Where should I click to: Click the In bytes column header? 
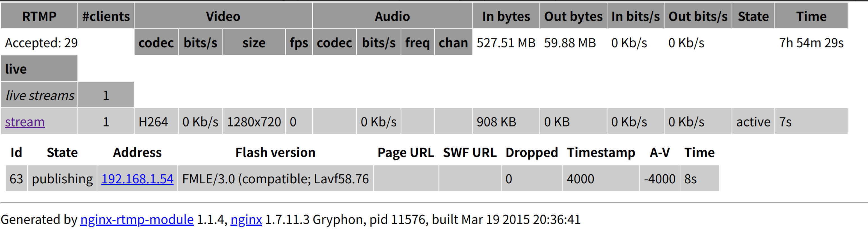(506, 16)
